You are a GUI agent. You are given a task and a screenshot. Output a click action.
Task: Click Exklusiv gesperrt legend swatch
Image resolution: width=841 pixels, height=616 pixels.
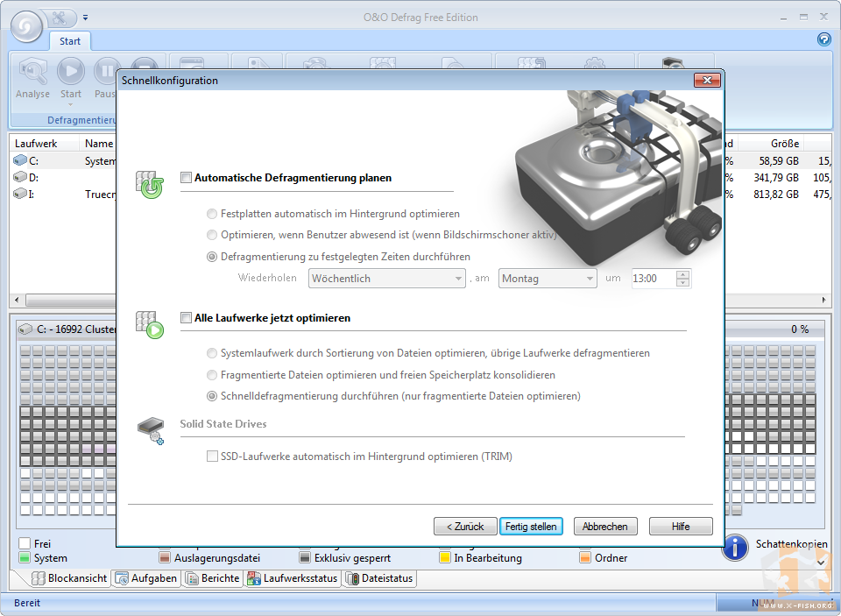tap(305, 558)
